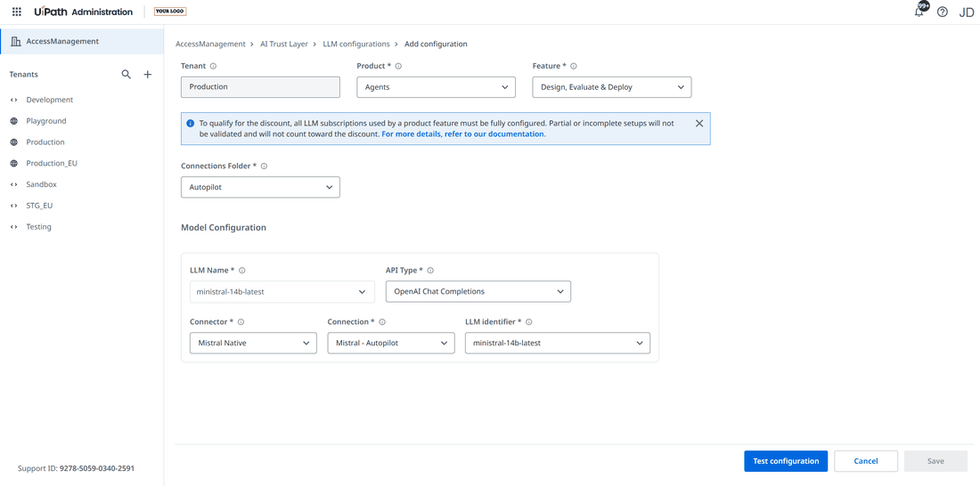This screenshot has width=980, height=486.
Task: Click the Playground tenant globe icon
Action: (13, 121)
